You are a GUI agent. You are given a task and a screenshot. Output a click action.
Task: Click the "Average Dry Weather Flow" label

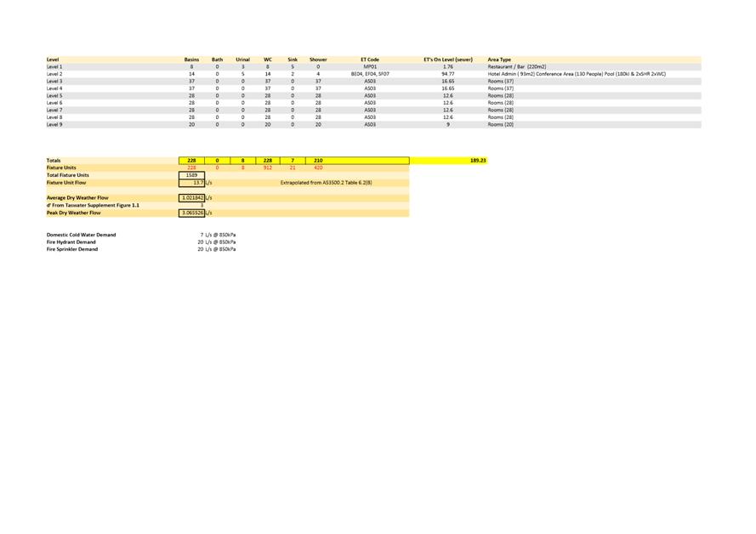click(x=77, y=197)
